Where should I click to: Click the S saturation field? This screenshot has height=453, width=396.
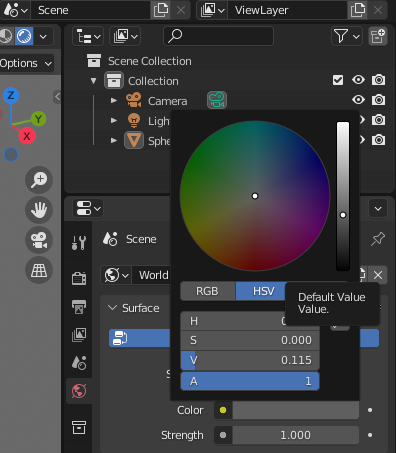[x=250, y=340]
